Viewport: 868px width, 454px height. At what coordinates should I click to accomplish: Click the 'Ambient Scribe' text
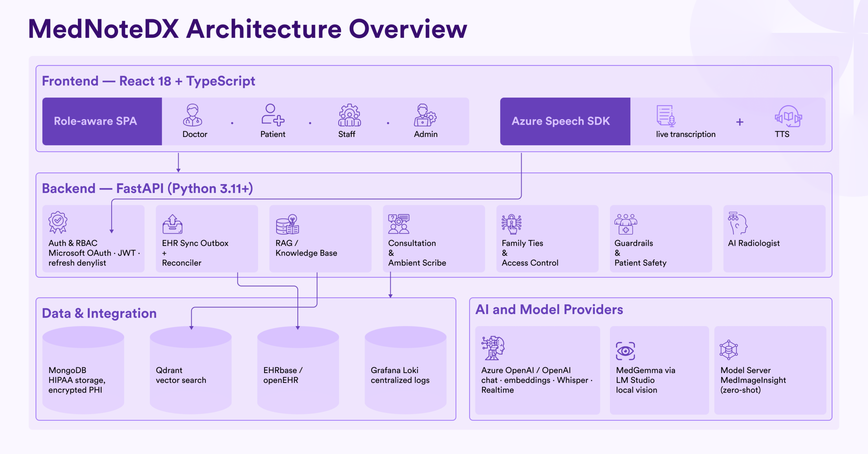click(x=417, y=263)
